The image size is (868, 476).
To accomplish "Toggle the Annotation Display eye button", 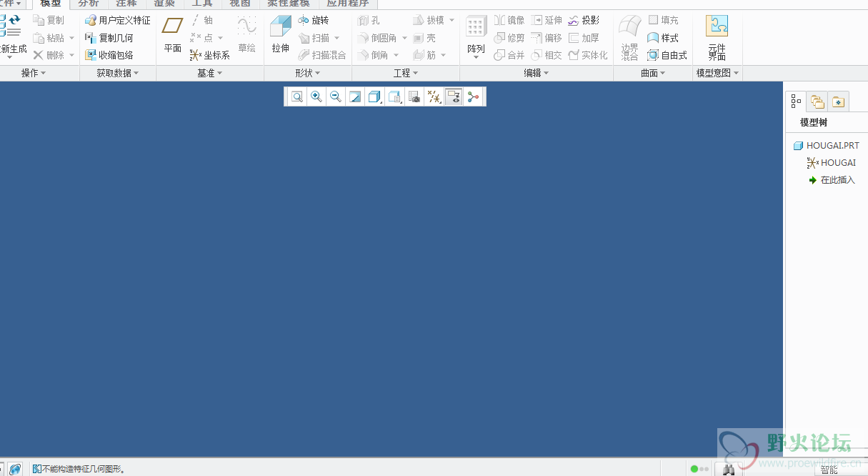I will point(453,96).
